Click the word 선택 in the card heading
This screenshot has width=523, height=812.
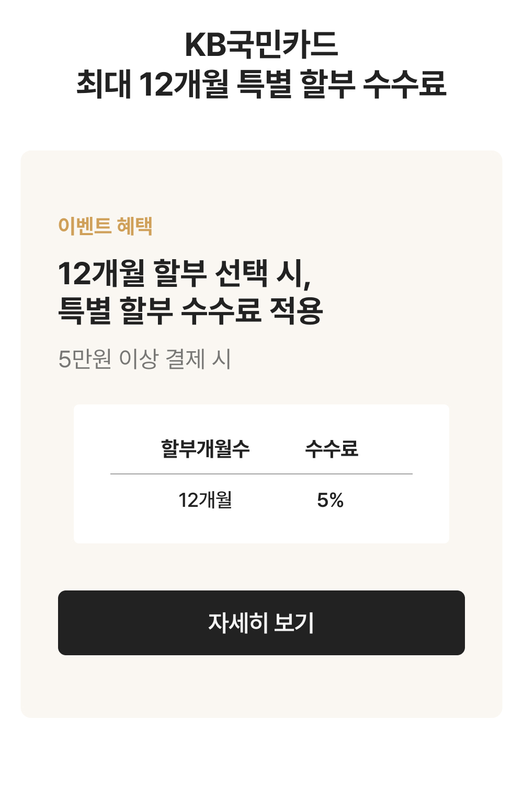point(242,273)
